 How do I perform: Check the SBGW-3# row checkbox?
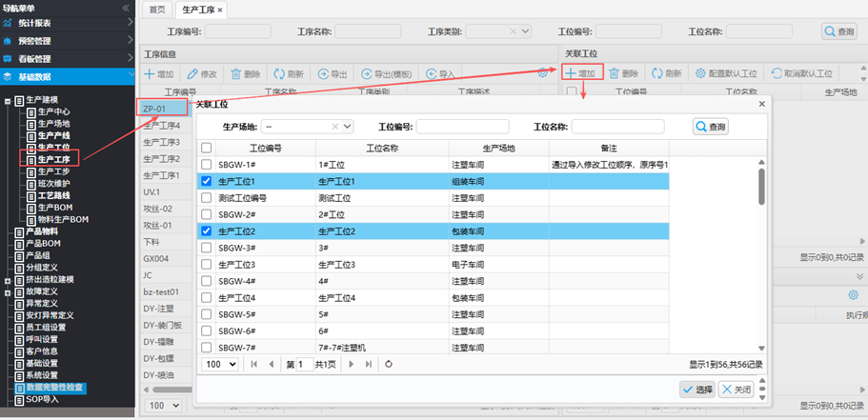click(x=206, y=248)
